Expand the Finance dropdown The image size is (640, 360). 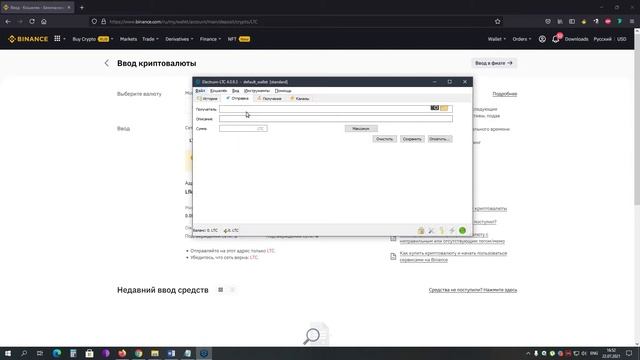pyautogui.click(x=210, y=39)
